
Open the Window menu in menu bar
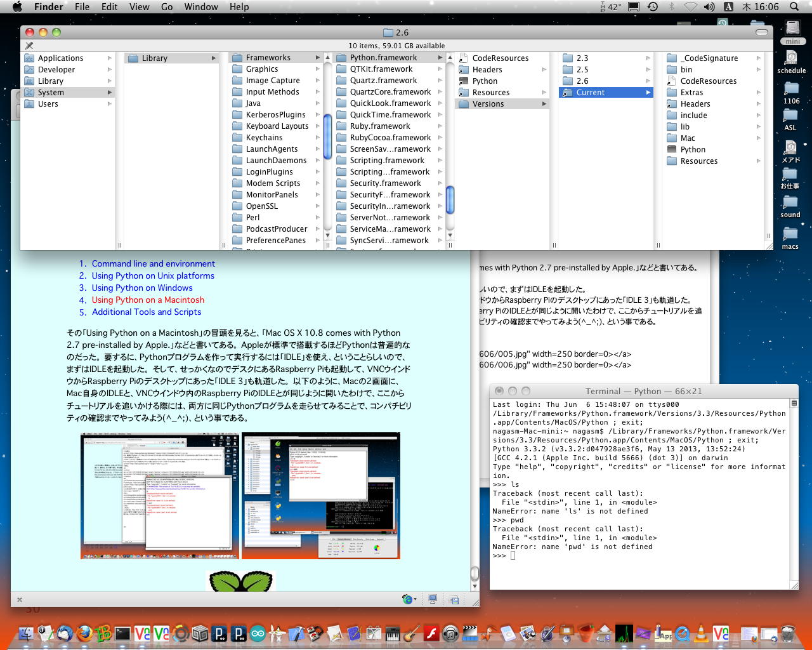tap(201, 7)
